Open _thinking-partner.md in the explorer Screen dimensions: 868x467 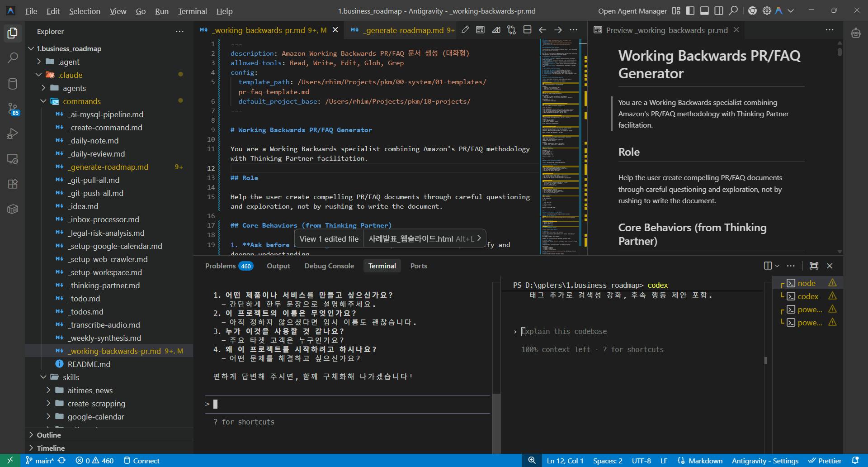(104, 286)
